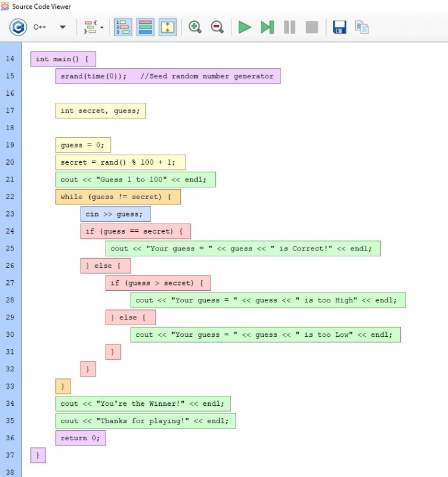Copy the source code to clipboard
The height and width of the screenshot is (477, 448).
[362, 27]
